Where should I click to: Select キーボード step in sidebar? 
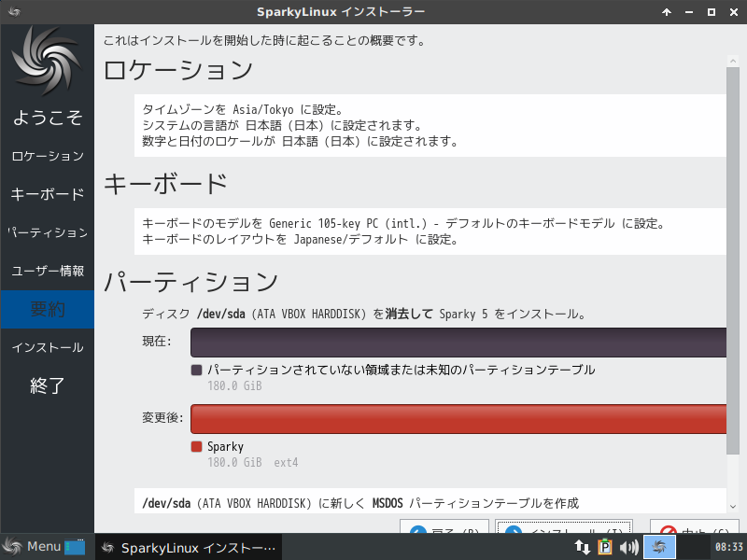pos(48,194)
